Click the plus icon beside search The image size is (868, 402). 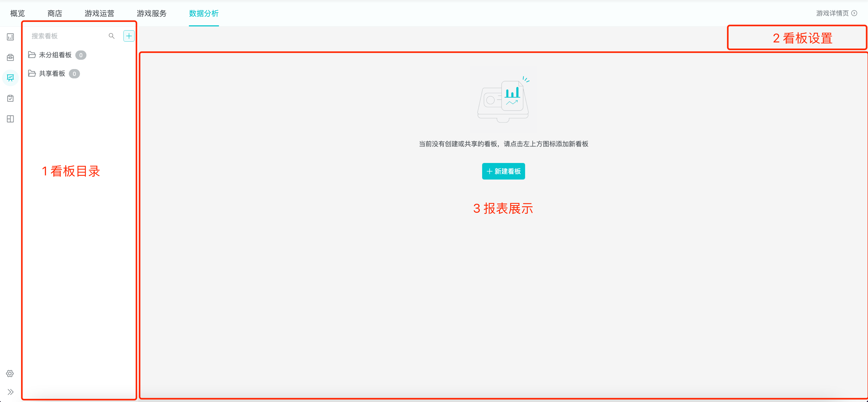(129, 36)
